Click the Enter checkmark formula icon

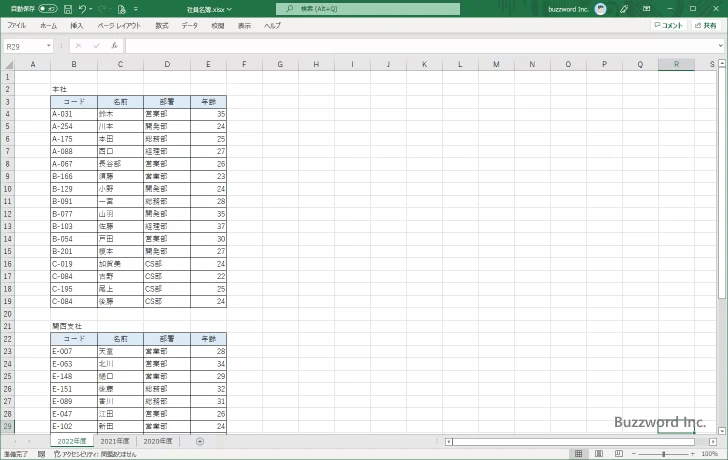(97, 45)
